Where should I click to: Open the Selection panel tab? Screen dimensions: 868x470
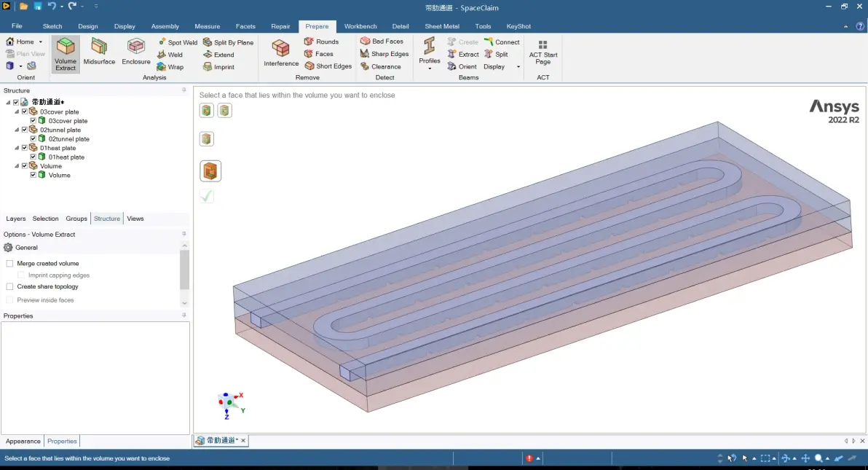coord(45,219)
